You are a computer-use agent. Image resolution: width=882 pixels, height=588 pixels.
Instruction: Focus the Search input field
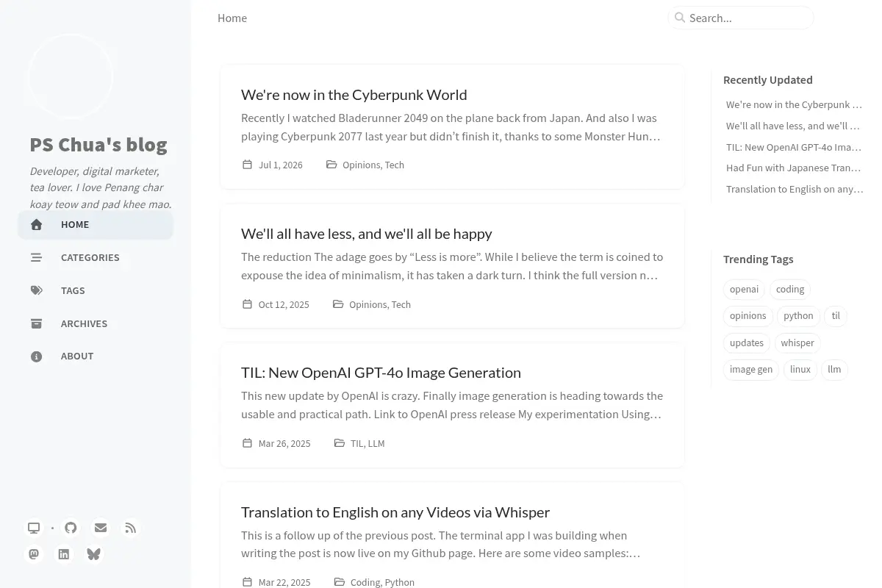(741, 18)
